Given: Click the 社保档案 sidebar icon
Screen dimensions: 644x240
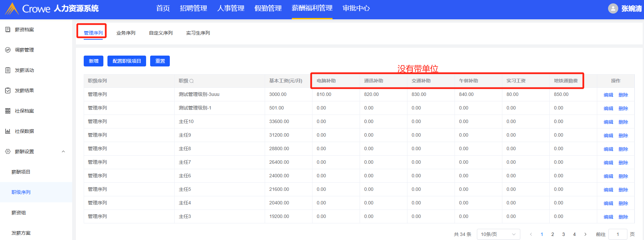Looking at the screenshot, I should (x=8, y=111).
